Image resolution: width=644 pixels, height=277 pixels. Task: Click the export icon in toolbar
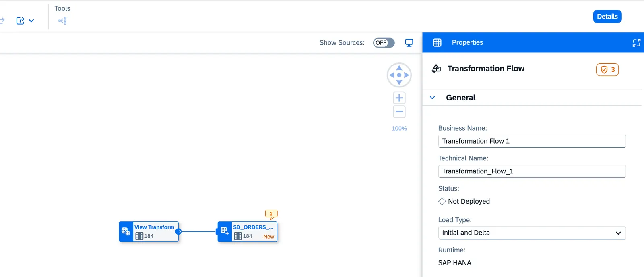point(20,21)
